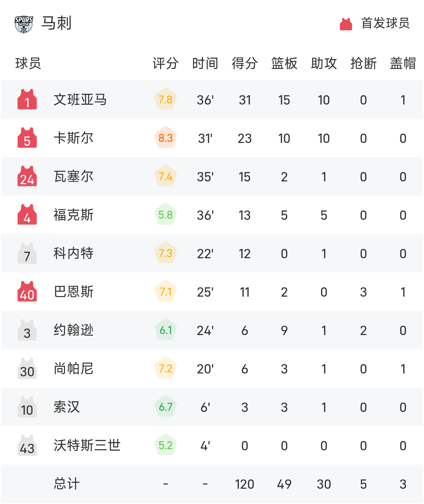
Task: Open player 约翰逊's name link
Action: click(73, 330)
